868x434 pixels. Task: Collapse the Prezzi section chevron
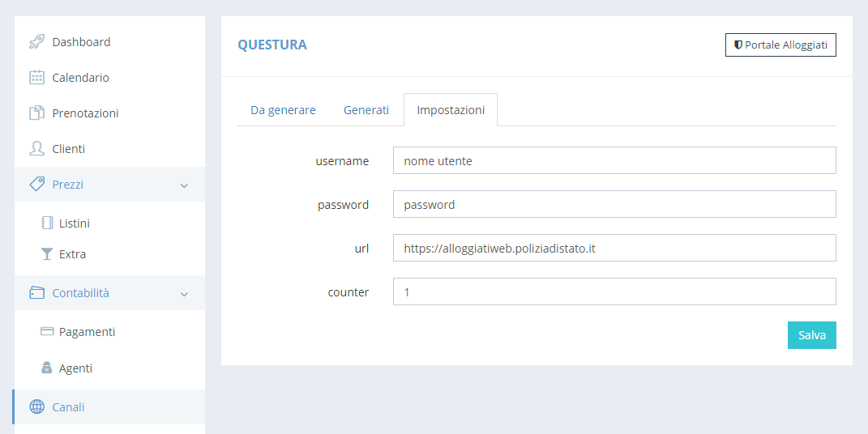click(184, 185)
